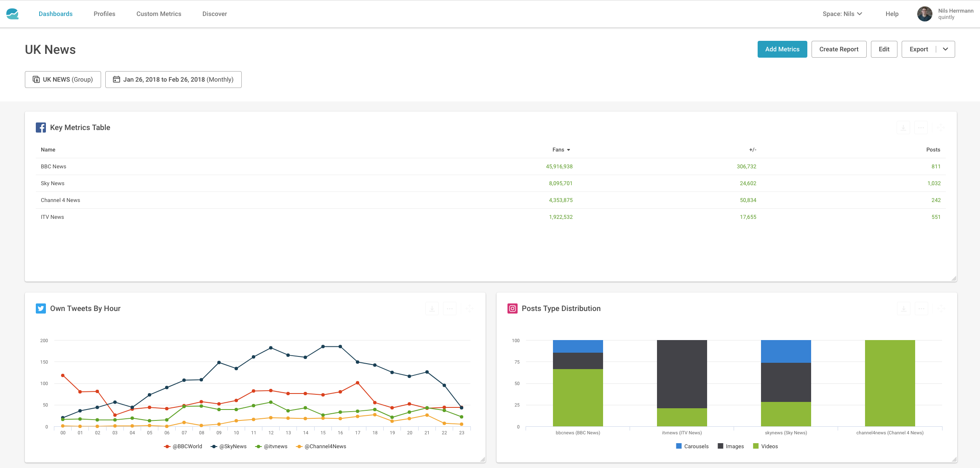
Task: Click move handle on Key Metrics Table
Action: pyautogui.click(x=941, y=128)
